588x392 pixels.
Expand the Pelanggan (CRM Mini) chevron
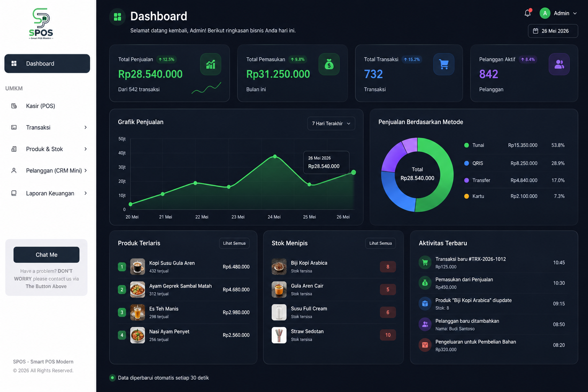(x=85, y=170)
